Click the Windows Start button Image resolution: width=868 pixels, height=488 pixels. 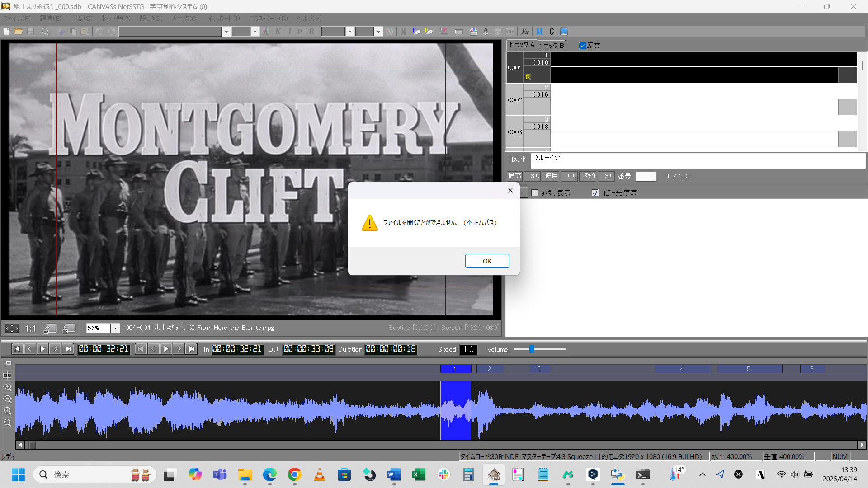19,474
